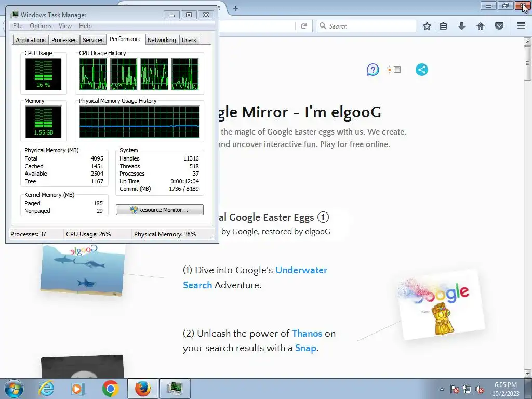
Task: Click the scrollbar down arrow in Firefox
Action: point(527,373)
